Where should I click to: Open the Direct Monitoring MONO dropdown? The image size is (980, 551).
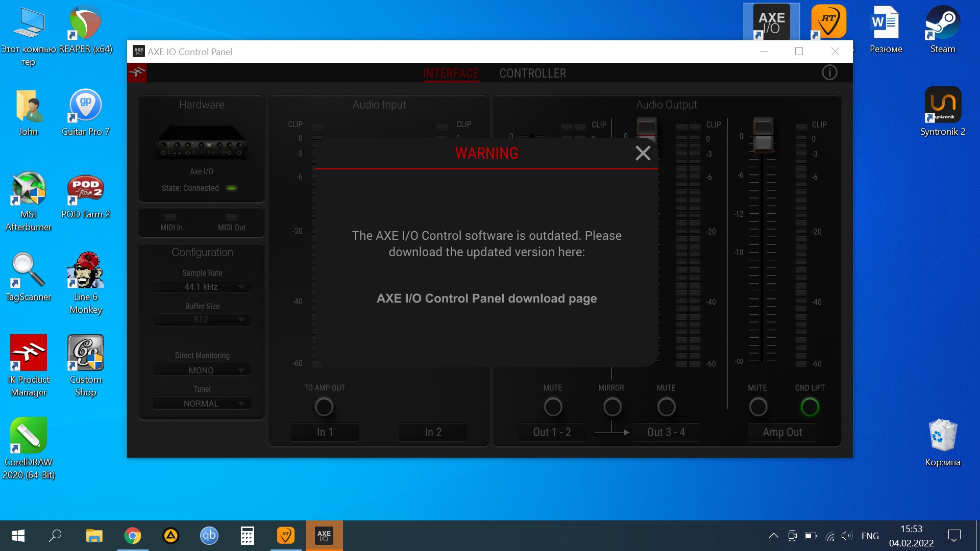click(202, 370)
